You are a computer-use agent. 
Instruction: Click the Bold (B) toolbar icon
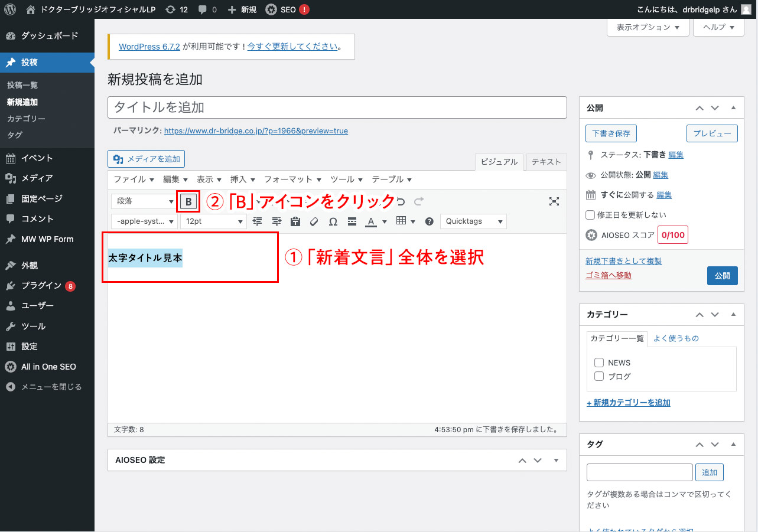pyautogui.click(x=188, y=201)
